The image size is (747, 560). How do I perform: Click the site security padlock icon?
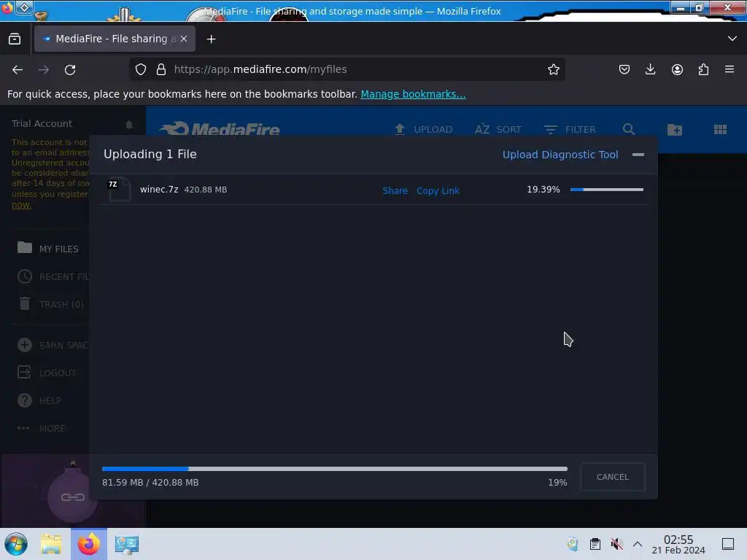161,69
